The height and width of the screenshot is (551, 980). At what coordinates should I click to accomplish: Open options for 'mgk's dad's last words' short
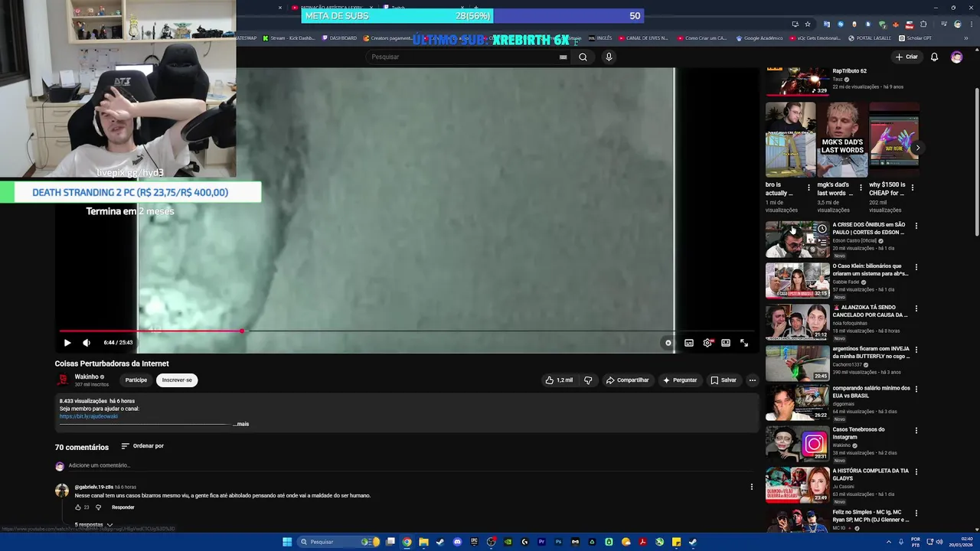pos(861,187)
